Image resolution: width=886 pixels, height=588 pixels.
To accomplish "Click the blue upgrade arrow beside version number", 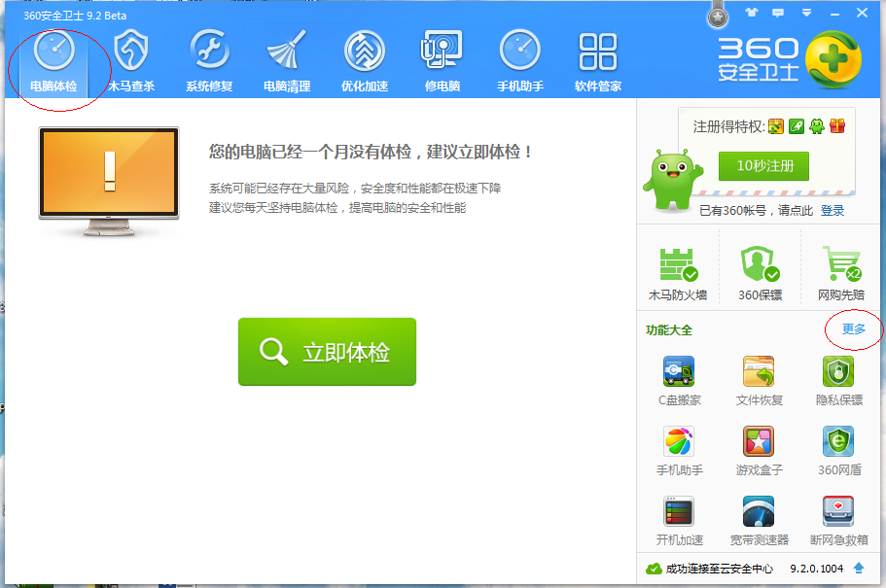I will [859, 569].
